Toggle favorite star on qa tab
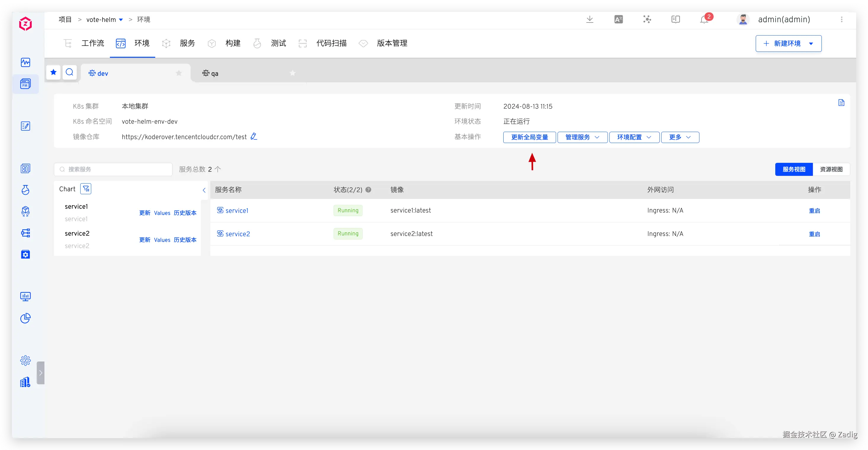Viewport: 868px width, 450px height. pyautogui.click(x=292, y=73)
